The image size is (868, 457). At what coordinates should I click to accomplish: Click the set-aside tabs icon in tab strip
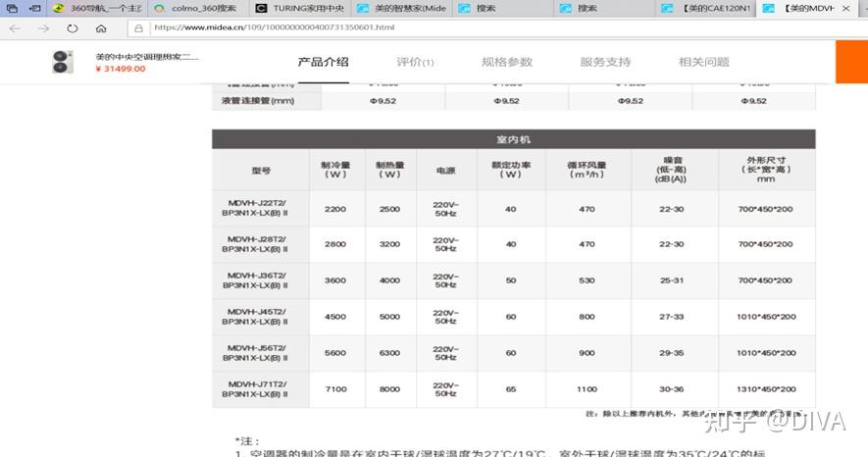point(35,8)
